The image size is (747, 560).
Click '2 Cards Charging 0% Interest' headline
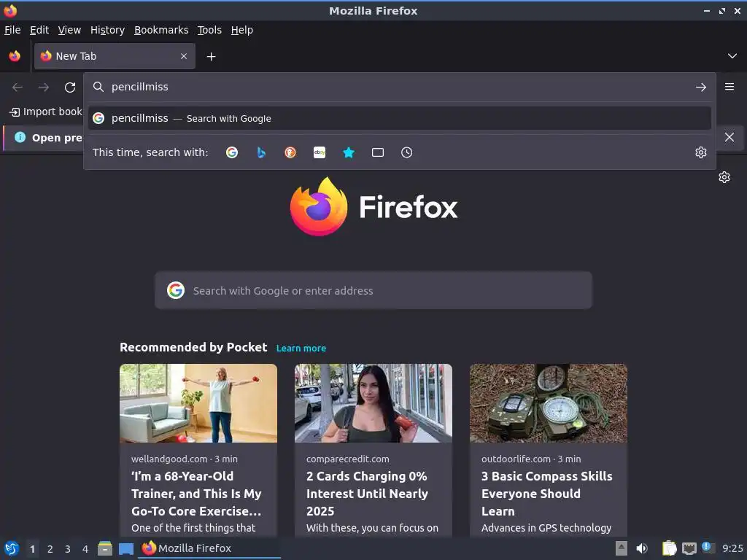pyautogui.click(x=368, y=494)
